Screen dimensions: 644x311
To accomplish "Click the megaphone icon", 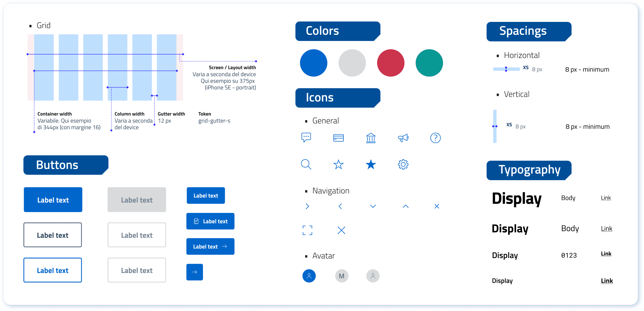I will 403,138.
